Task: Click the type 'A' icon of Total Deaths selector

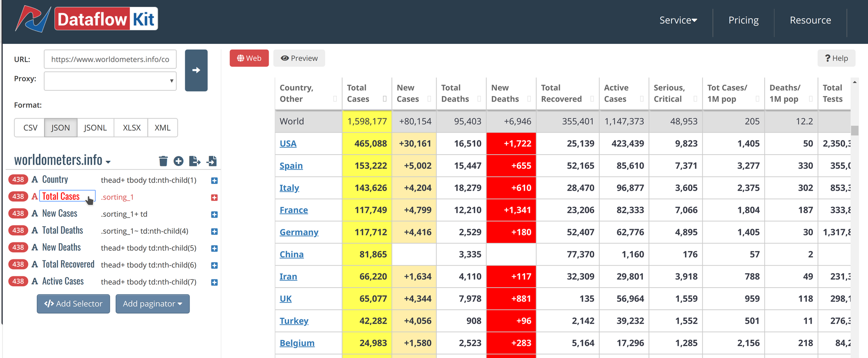Action: click(35, 230)
